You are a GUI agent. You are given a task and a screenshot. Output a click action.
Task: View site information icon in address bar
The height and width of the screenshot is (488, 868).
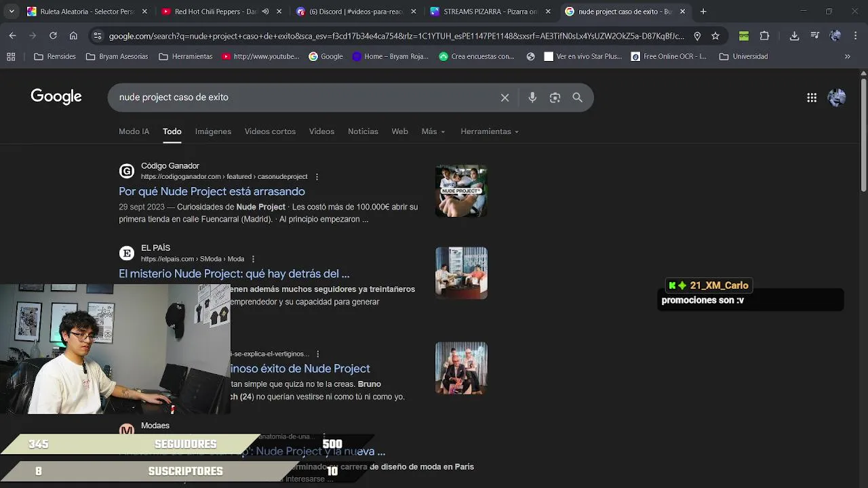[98, 36]
